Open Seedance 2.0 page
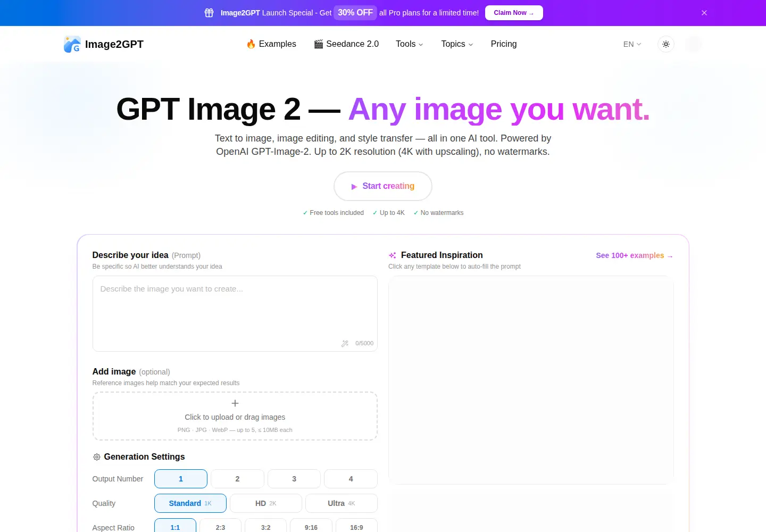 coord(346,44)
